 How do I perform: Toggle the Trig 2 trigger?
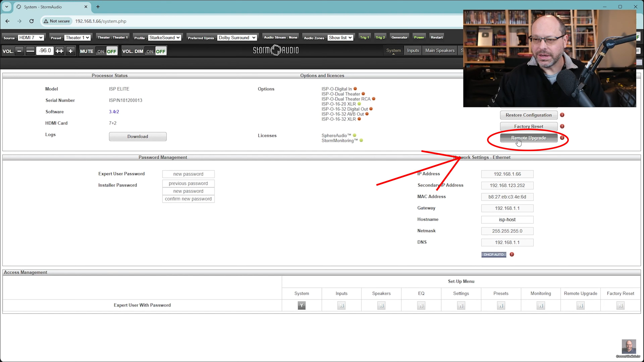point(380,38)
